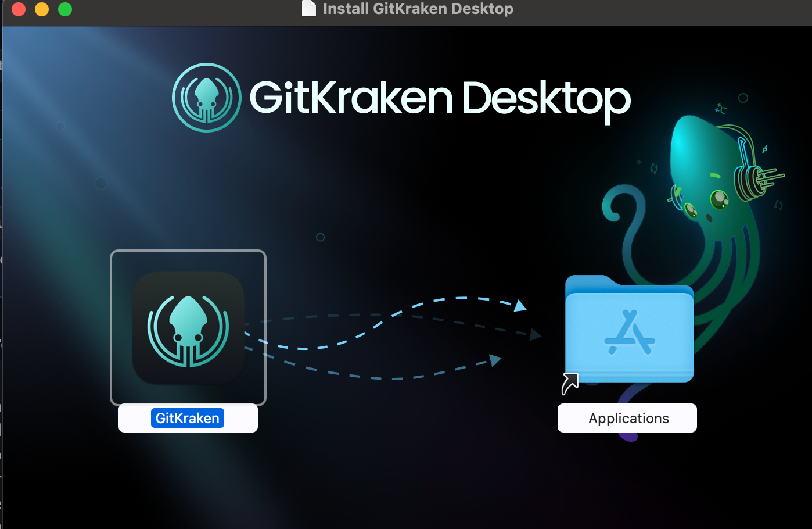The width and height of the screenshot is (812, 529).
Task: Close the installer window with red button
Action: (19, 9)
